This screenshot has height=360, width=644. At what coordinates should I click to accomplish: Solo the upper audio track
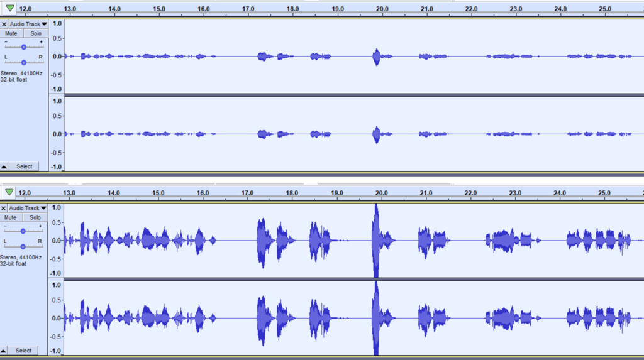[x=36, y=34]
